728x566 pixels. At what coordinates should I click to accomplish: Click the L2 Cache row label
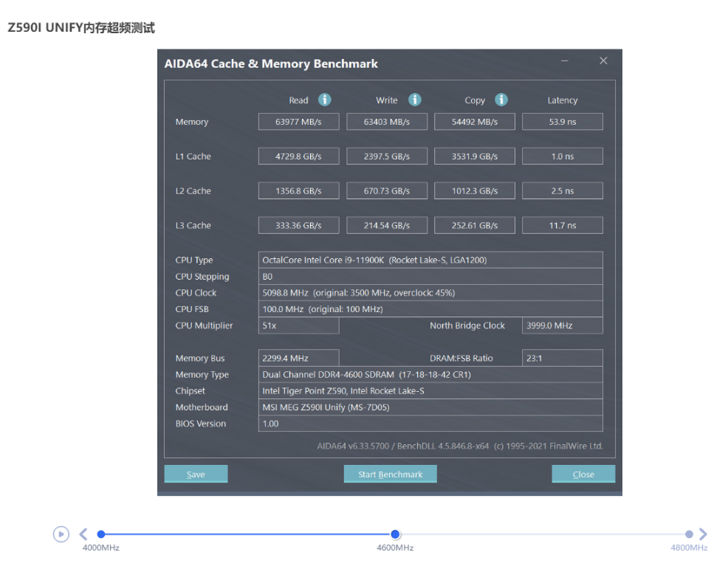pyautogui.click(x=193, y=190)
